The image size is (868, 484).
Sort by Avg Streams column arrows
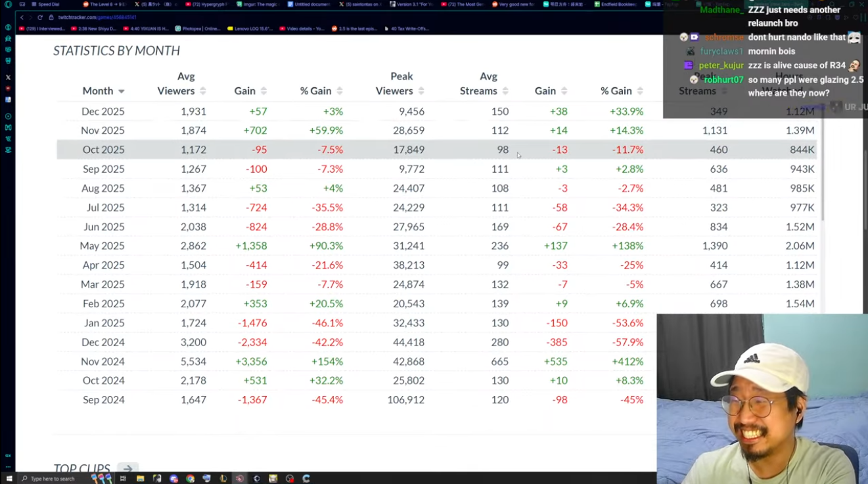[505, 91]
